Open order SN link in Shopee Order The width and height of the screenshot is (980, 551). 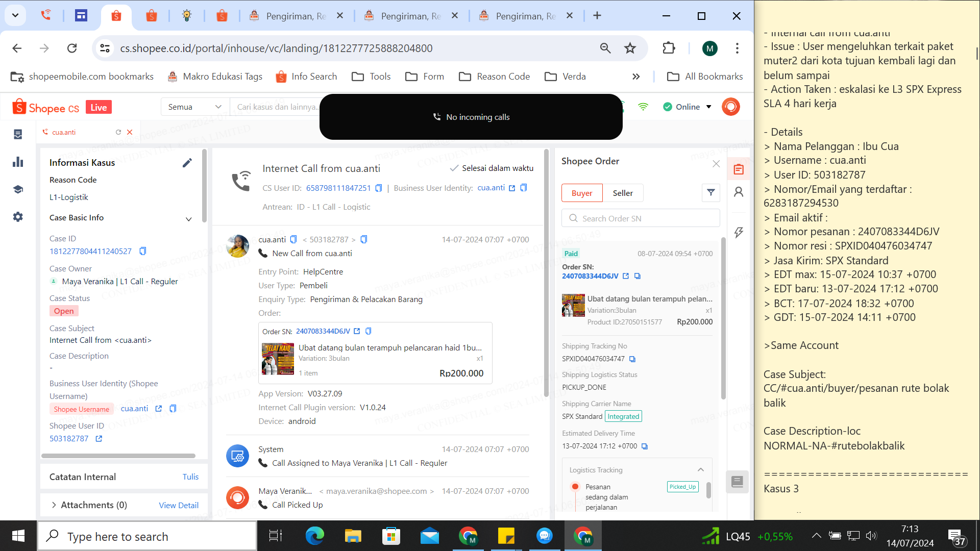point(590,276)
